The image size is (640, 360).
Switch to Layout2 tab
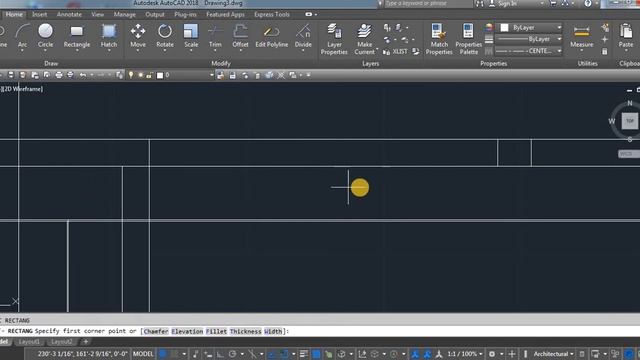(62, 342)
